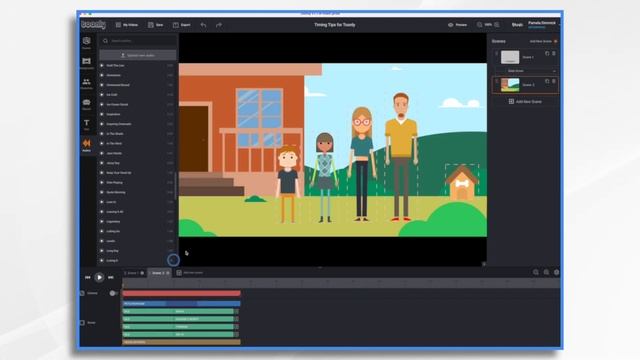This screenshot has width=640, height=360.
Task: Select audio track In The Shade
Action: tap(115, 134)
